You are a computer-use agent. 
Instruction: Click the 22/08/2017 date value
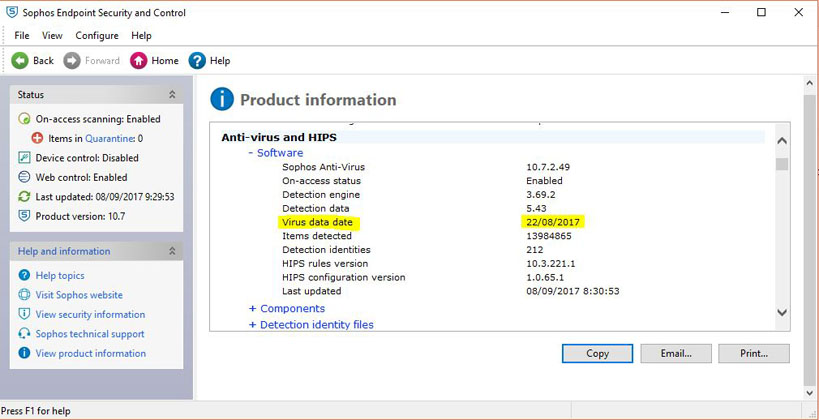(x=553, y=223)
